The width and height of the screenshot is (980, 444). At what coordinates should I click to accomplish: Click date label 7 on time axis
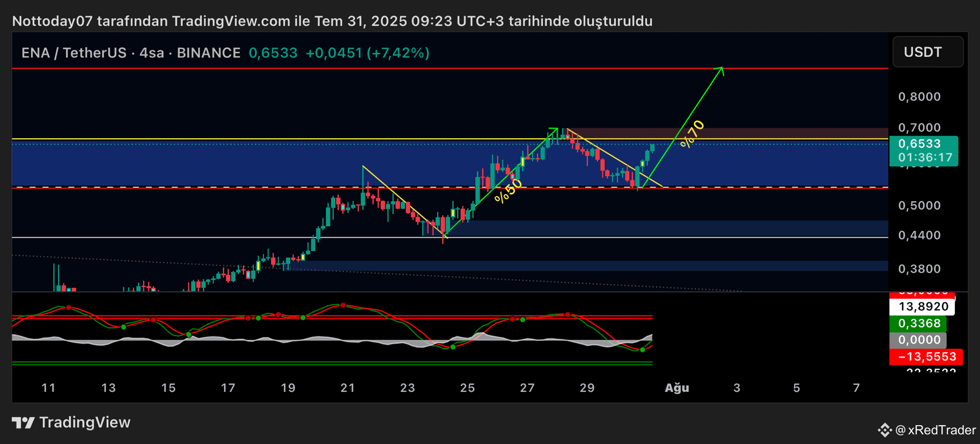coord(857,388)
